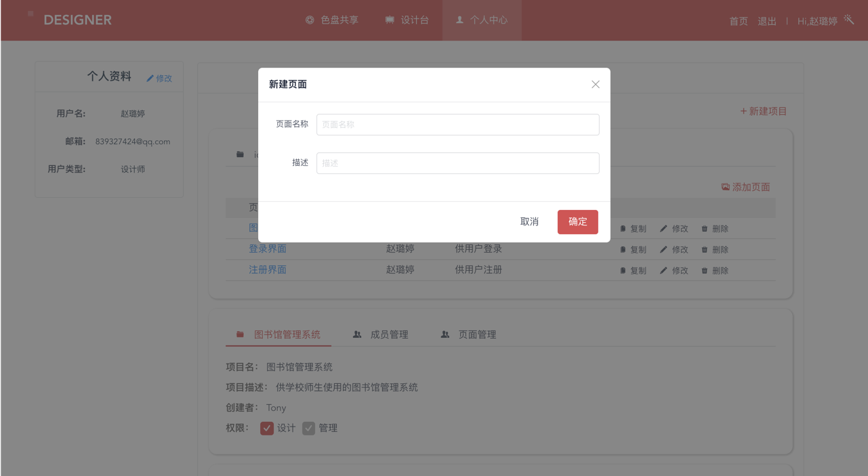Viewport: 868px width, 476px height.
Task: Click + 新建项目 to create a project
Action: click(x=764, y=111)
